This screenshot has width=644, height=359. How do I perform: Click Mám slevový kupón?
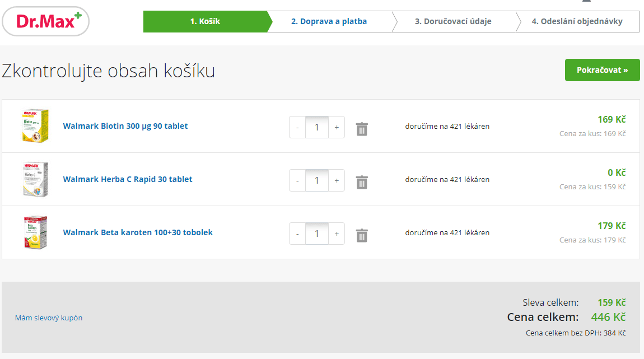(49, 318)
